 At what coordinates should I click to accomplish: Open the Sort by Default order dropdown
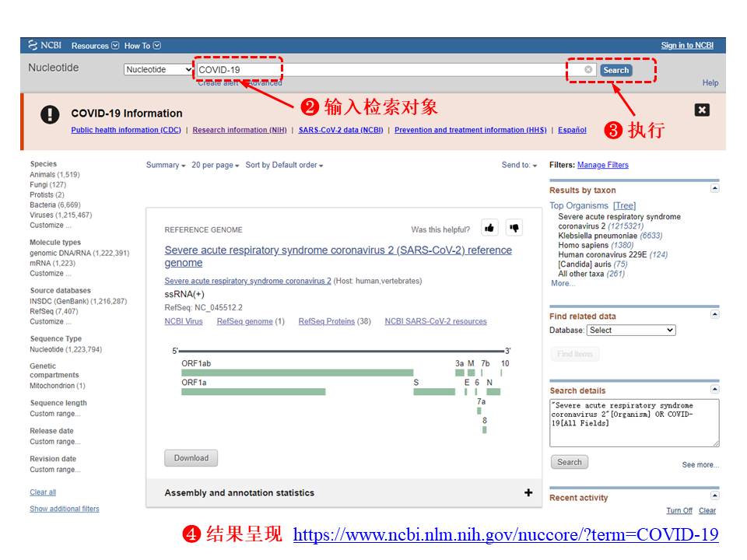click(284, 166)
